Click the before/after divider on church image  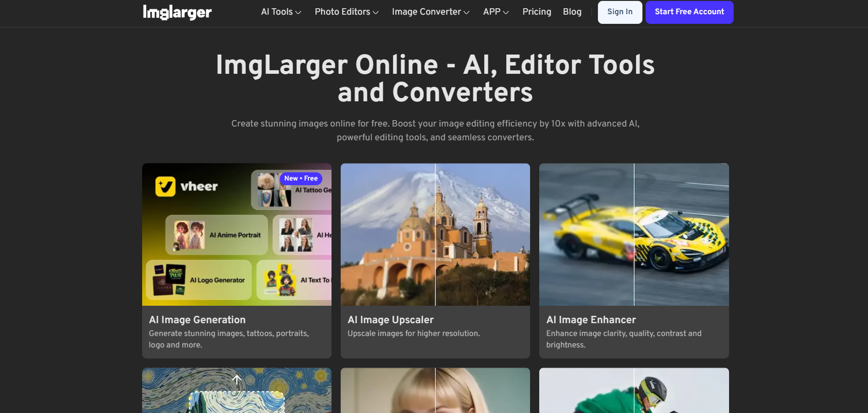[x=435, y=235]
